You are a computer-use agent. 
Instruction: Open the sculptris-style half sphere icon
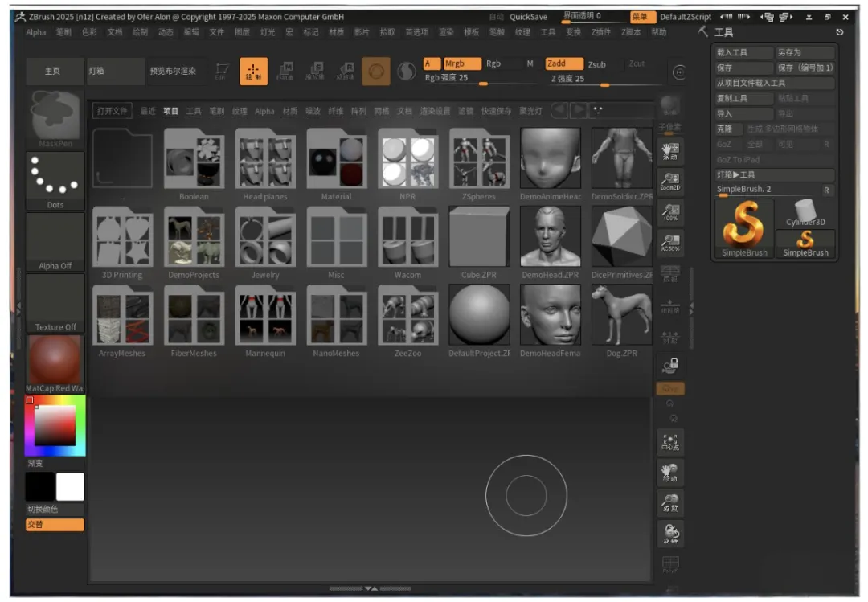point(407,72)
